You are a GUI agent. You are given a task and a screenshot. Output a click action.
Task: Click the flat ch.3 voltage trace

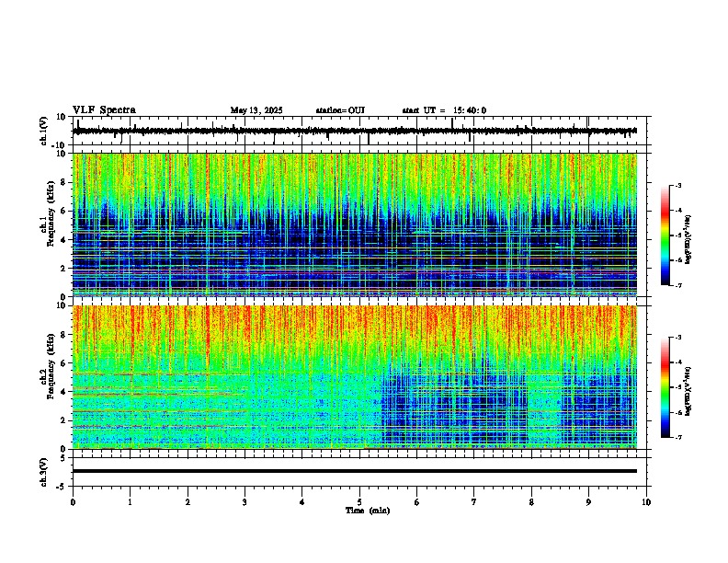tap(355, 471)
